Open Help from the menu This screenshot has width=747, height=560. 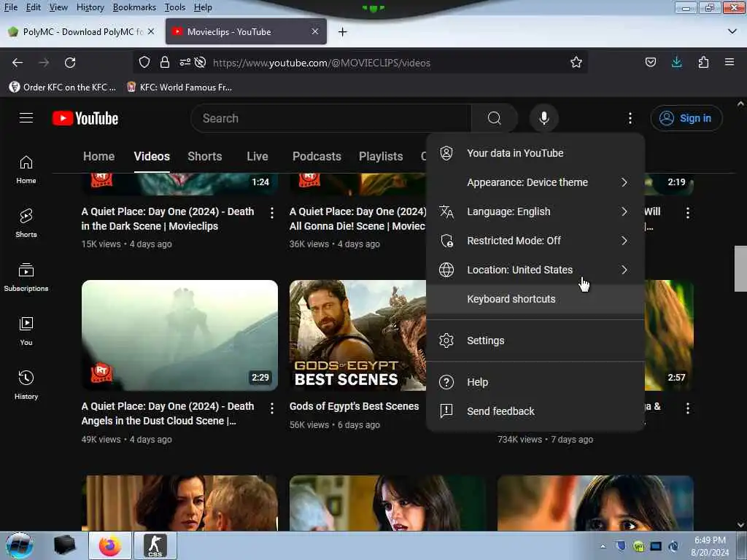point(535,382)
